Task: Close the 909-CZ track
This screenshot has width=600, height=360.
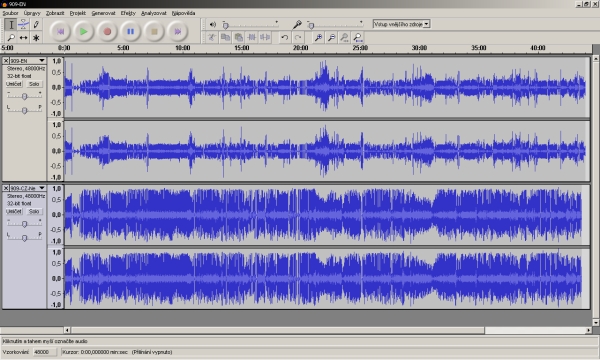Action: 6,188
